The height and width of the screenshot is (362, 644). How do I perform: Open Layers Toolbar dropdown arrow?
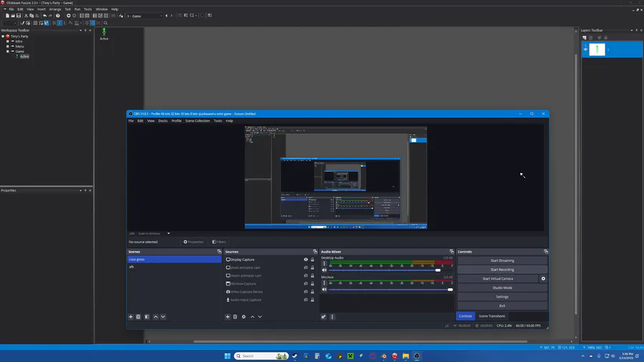tap(632, 30)
